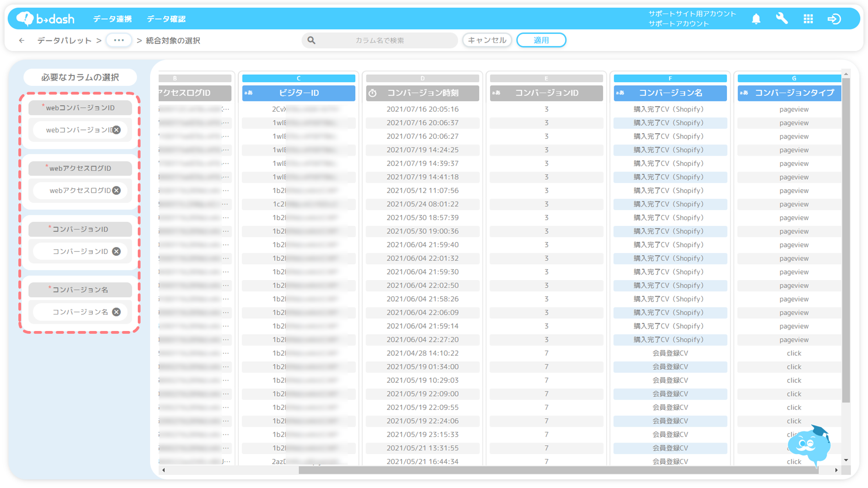Click timestamp 2021/06/04 22:27:20
This screenshot has width=868, height=488.
(x=423, y=340)
